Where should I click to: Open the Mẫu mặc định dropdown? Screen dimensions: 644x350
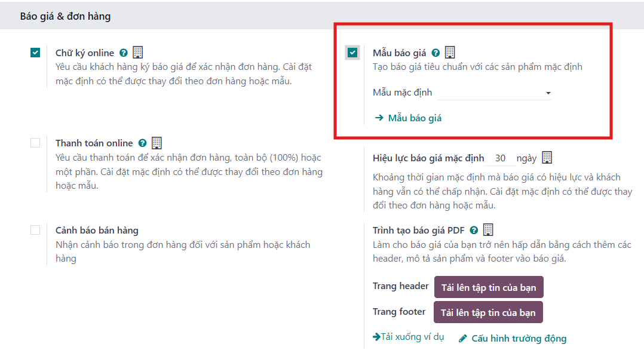494,93
